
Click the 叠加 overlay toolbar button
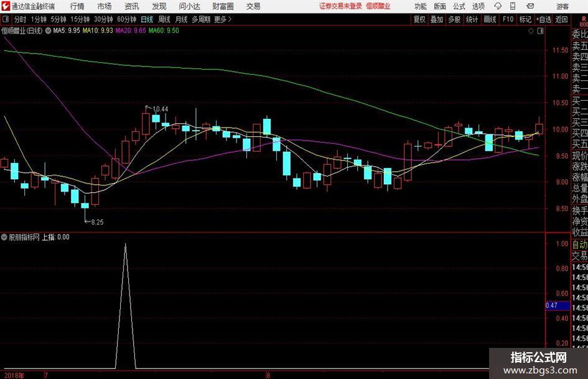437,19
